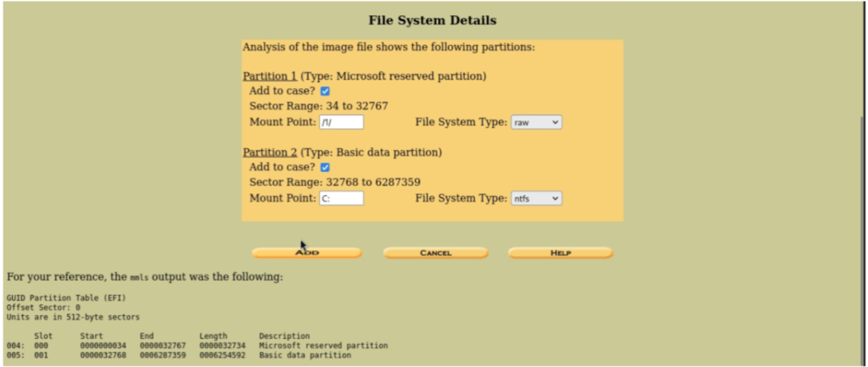868x367 pixels.
Task: Click the 'Microsoft reserved partition' mmls row
Action: tap(322, 346)
